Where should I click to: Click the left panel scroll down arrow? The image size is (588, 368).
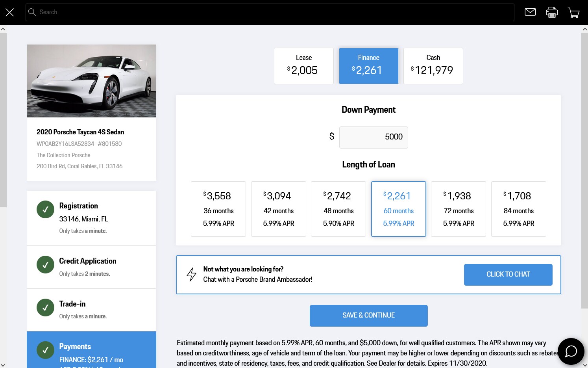pyautogui.click(x=3, y=365)
